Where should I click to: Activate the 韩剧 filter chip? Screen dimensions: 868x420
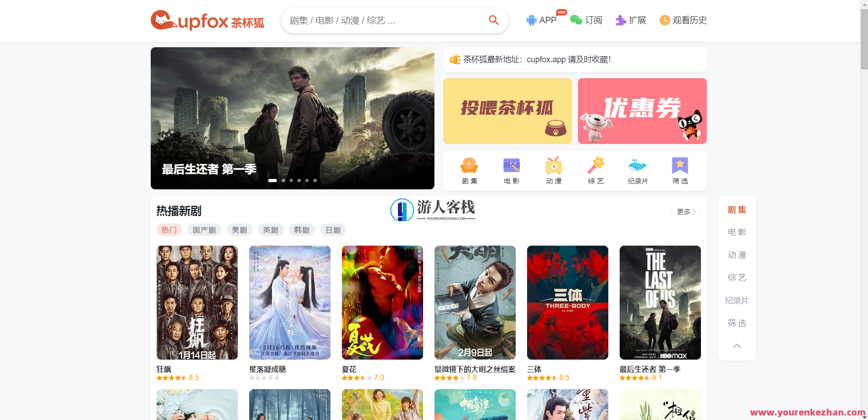(x=301, y=230)
